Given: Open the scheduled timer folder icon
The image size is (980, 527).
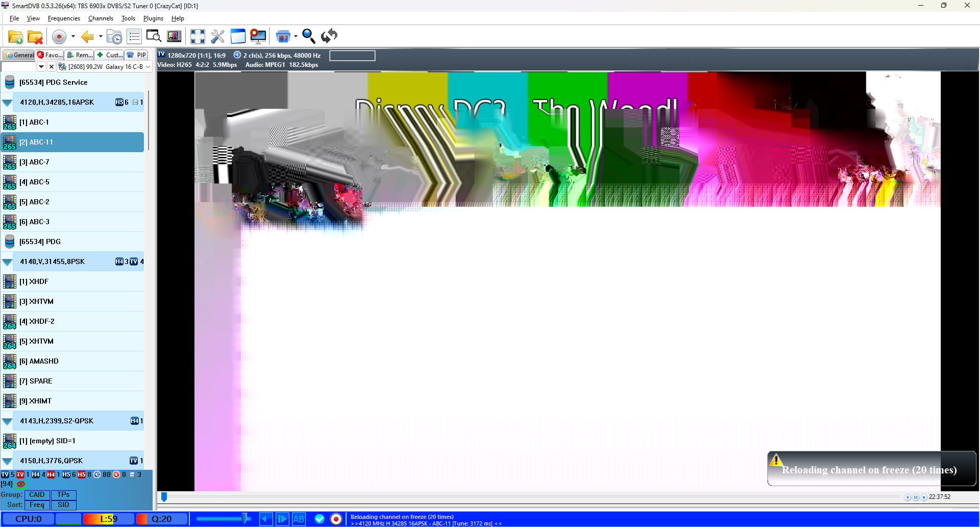Looking at the screenshot, I should (114, 37).
